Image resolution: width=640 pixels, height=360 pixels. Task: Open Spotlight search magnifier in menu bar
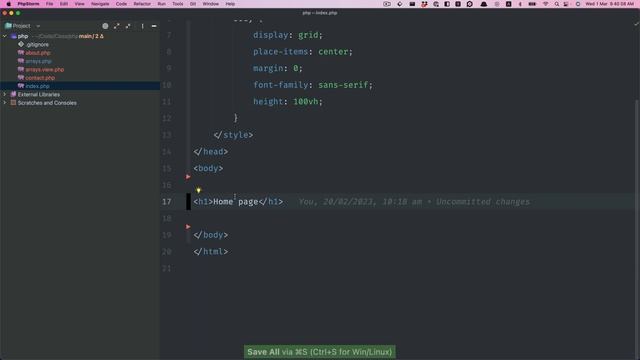[557, 4]
